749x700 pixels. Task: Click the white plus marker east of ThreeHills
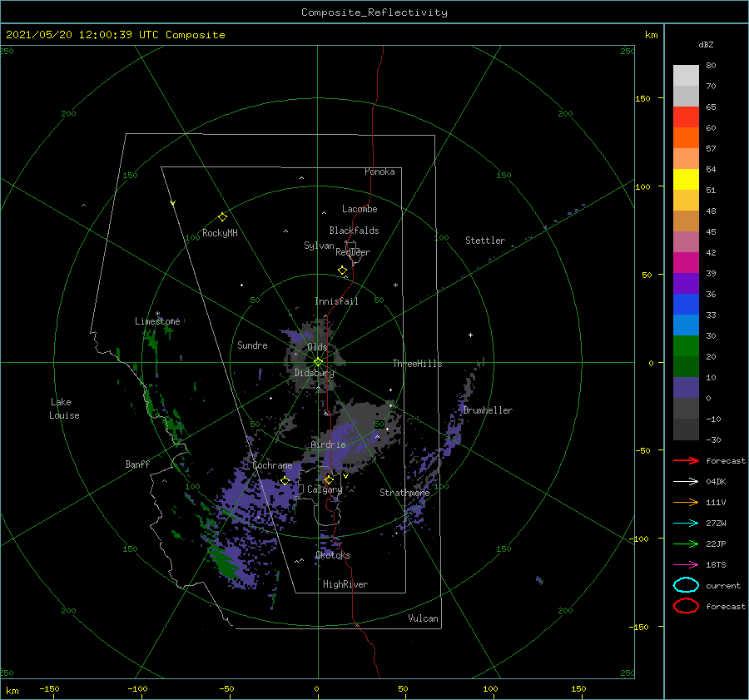coord(470,335)
